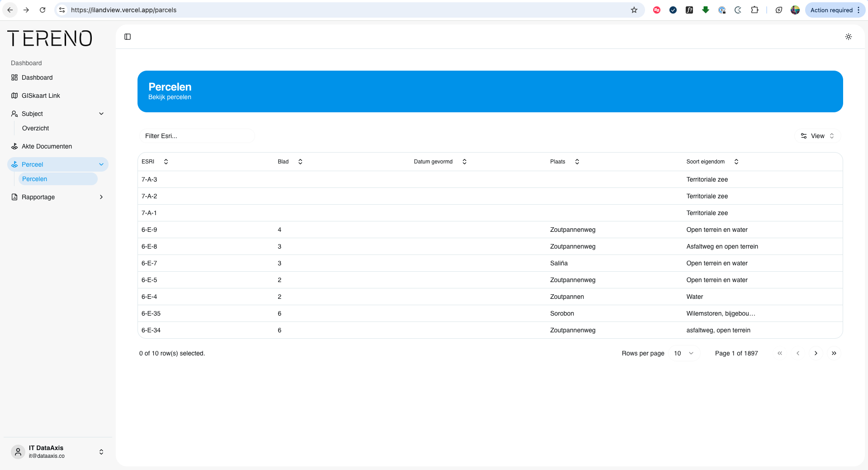Sort by the Plaats column

(x=564, y=162)
